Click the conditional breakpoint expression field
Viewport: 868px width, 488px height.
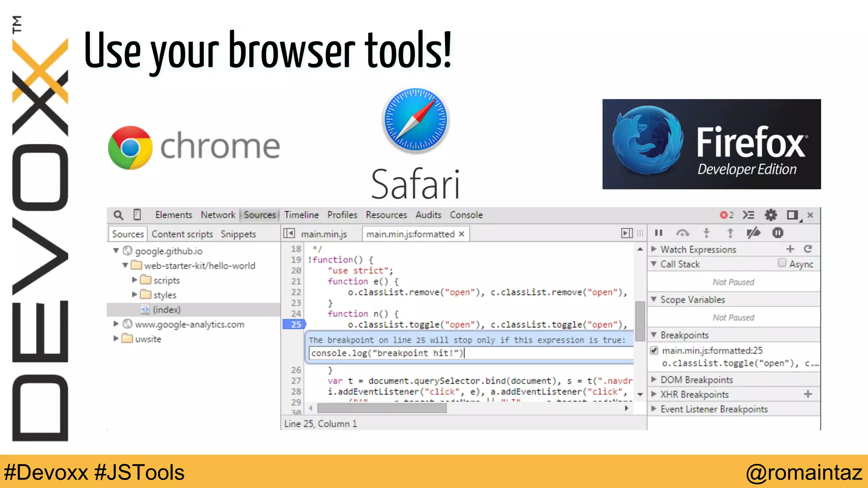point(471,353)
